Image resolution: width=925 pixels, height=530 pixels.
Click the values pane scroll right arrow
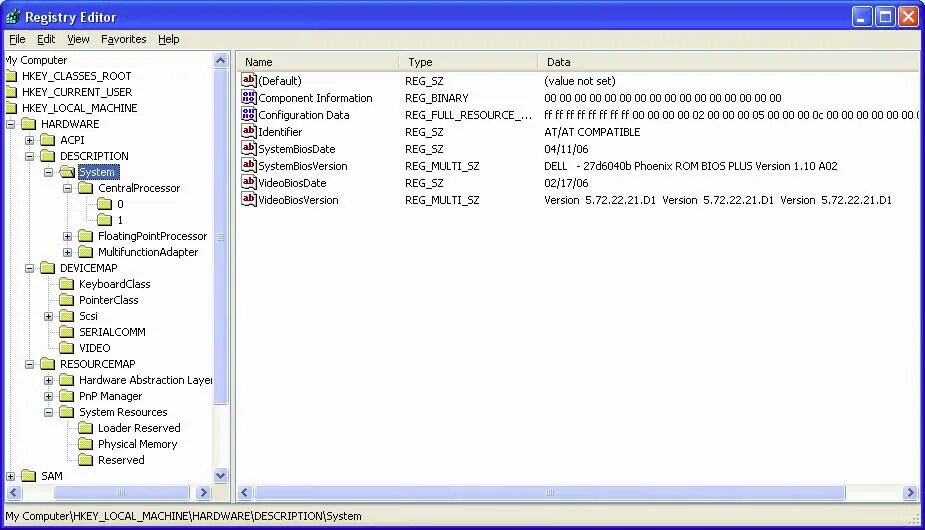coord(910,492)
